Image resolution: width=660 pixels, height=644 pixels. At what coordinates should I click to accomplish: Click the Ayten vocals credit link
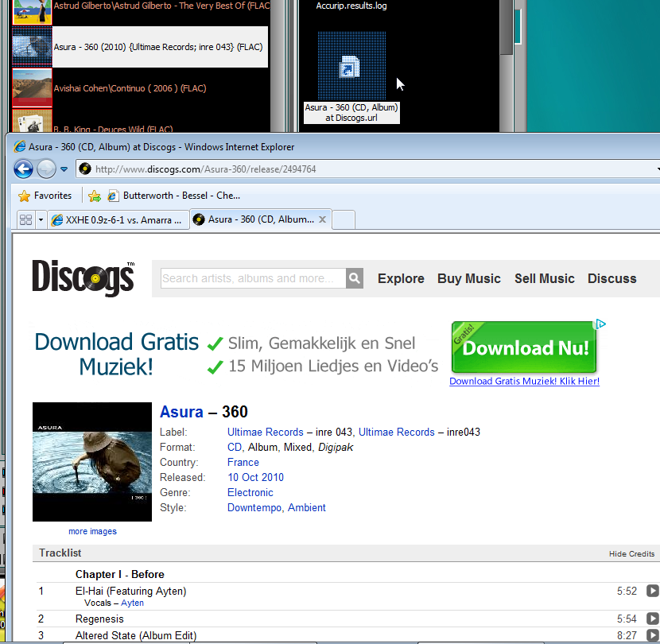(x=132, y=603)
